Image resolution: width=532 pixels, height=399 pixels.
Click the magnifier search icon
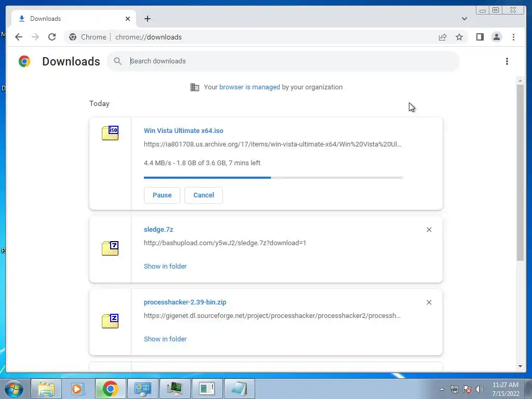[118, 61]
